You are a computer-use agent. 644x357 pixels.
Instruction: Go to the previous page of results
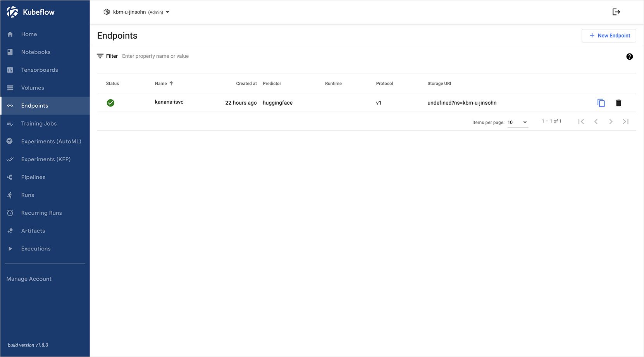tap(596, 121)
